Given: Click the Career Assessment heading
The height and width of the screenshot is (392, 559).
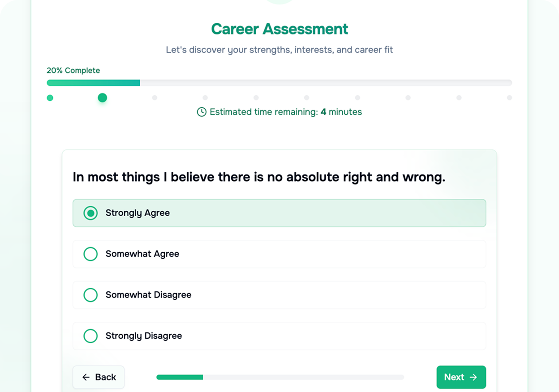Looking at the screenshot, I should 279,29.
